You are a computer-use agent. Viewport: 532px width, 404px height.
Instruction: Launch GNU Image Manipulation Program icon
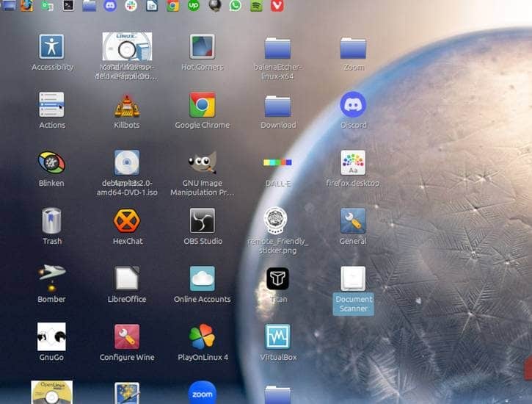203,162
